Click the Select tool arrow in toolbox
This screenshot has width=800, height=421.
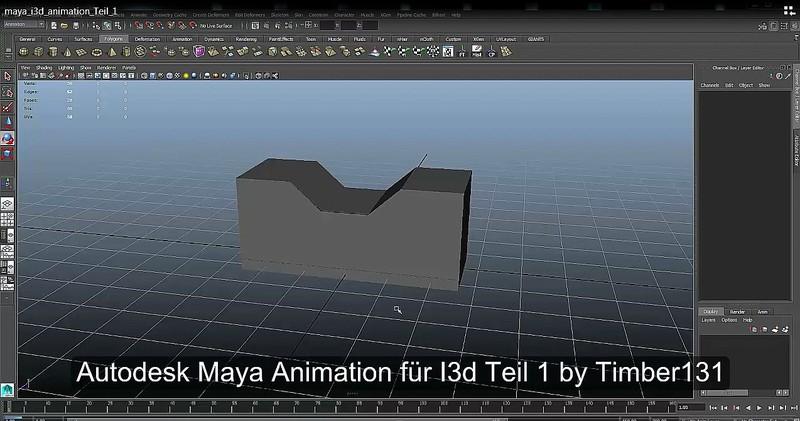point(7,76)
